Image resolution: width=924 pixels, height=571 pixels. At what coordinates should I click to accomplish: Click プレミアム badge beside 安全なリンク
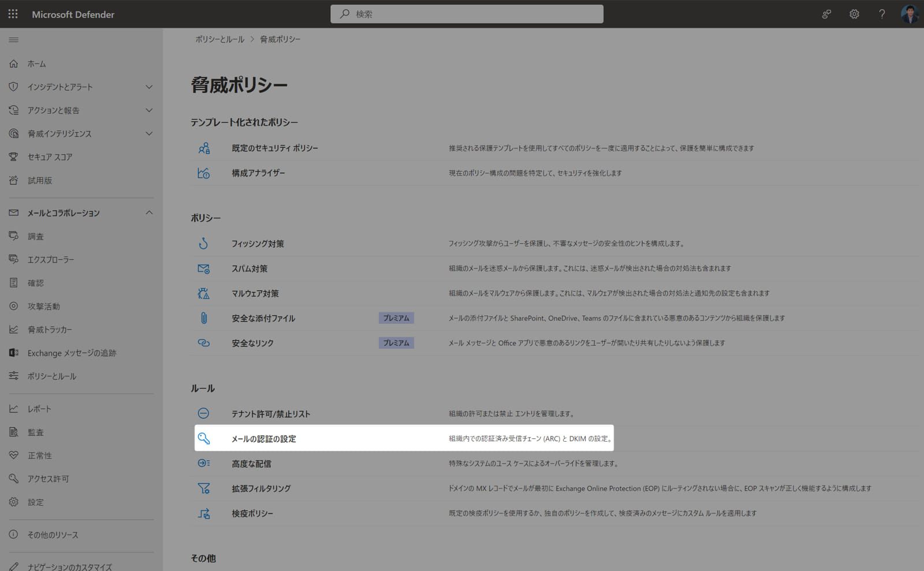[396, 343]
